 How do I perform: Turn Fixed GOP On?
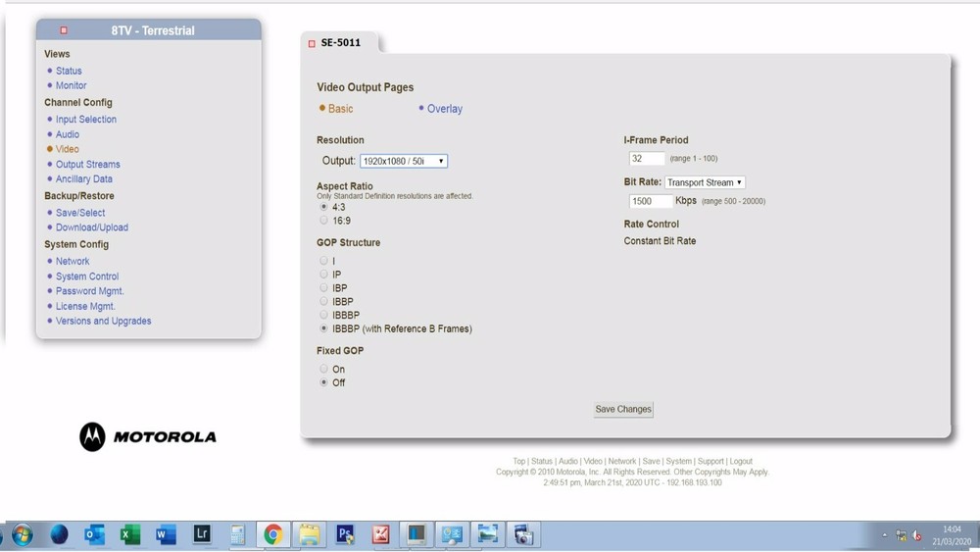click(x=323, y=369)
